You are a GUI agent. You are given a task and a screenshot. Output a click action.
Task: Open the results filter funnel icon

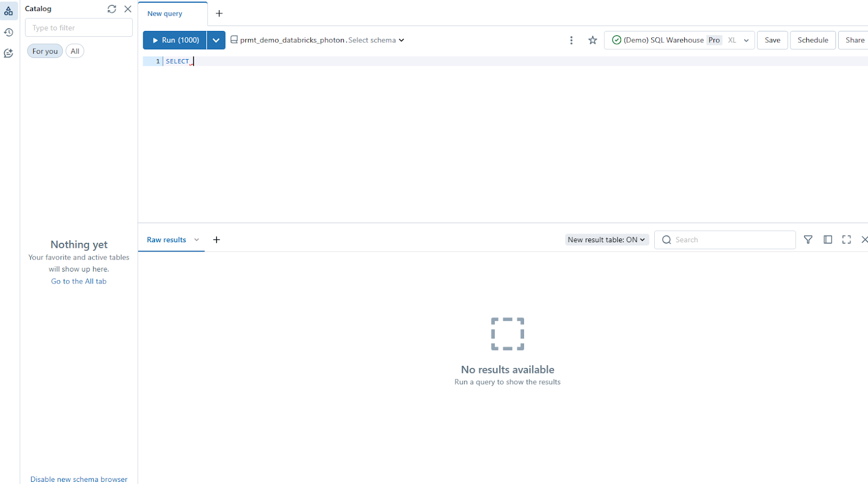(x=808, y=240)
